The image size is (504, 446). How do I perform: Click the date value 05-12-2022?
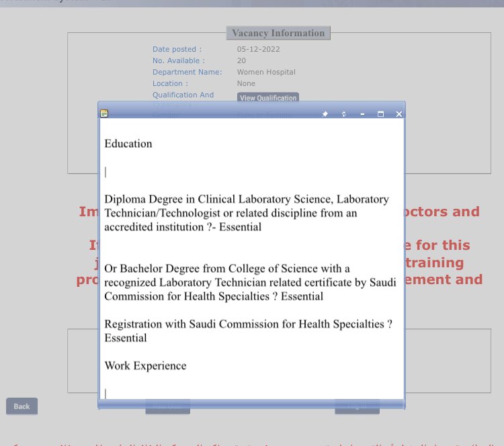click(x=259, y=49)
